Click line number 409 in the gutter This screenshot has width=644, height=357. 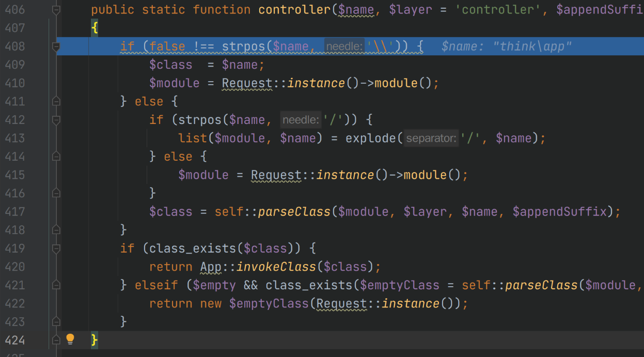click(x=14, y=65)
